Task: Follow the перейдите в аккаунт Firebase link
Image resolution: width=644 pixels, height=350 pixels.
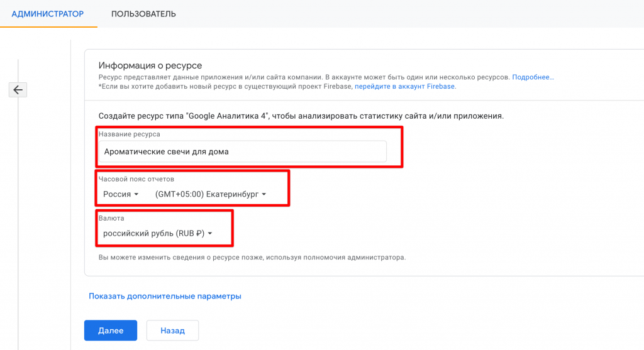Action: point(404,86)
